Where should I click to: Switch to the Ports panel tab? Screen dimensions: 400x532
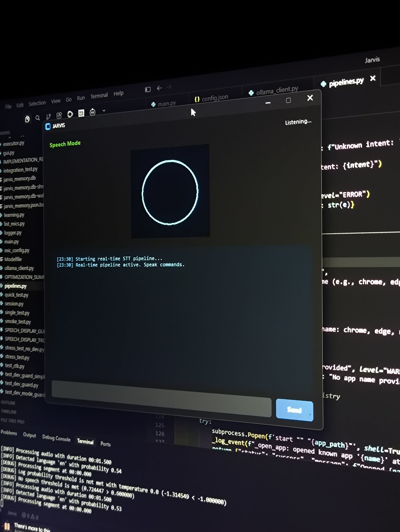point(105,444)
